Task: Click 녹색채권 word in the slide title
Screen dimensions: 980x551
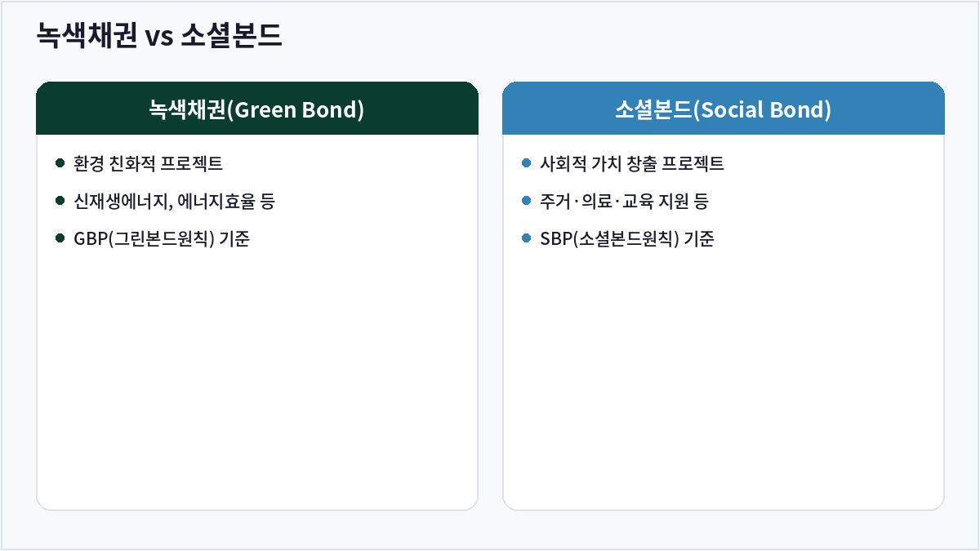Action: tap(87, 36)
